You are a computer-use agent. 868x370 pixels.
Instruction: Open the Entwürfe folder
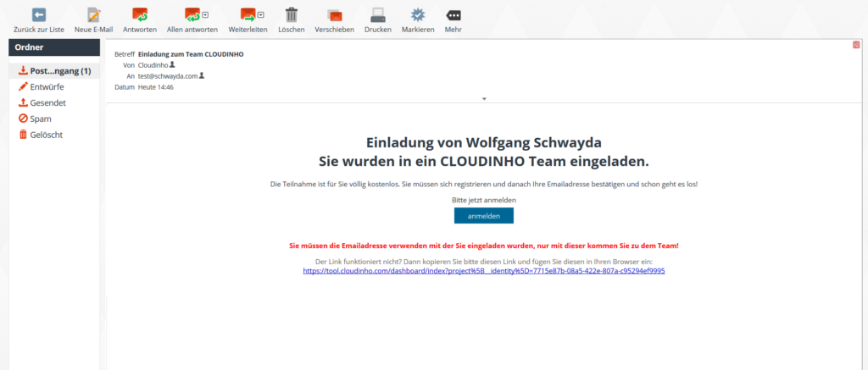coord(54,87)
